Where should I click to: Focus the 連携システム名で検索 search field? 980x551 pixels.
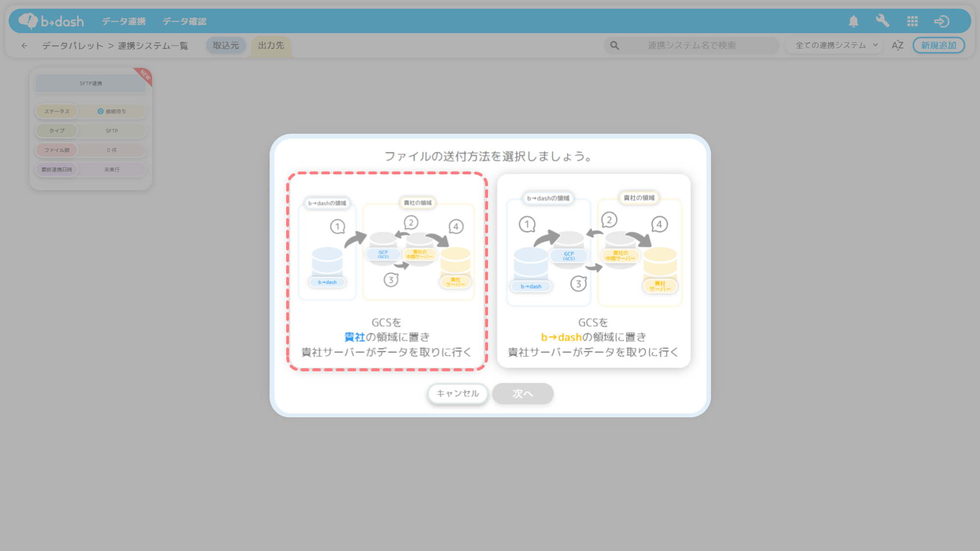(x=691, y=46)
